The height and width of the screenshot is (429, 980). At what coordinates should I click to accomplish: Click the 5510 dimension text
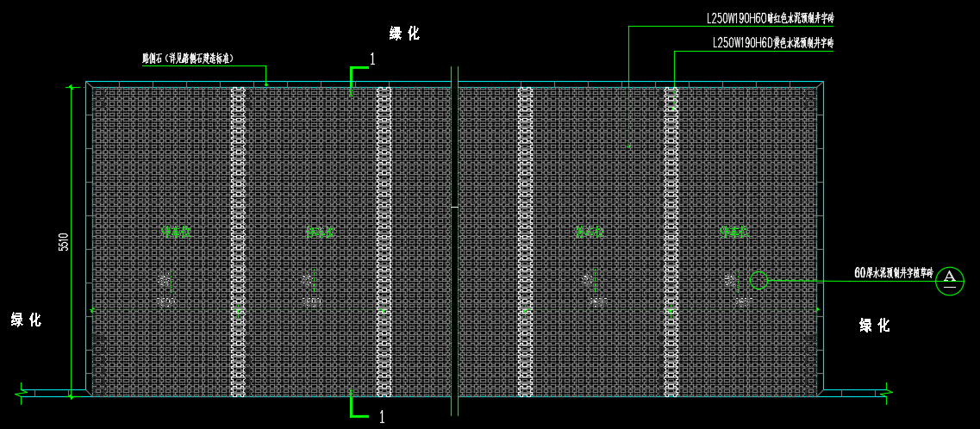(63, 241)
